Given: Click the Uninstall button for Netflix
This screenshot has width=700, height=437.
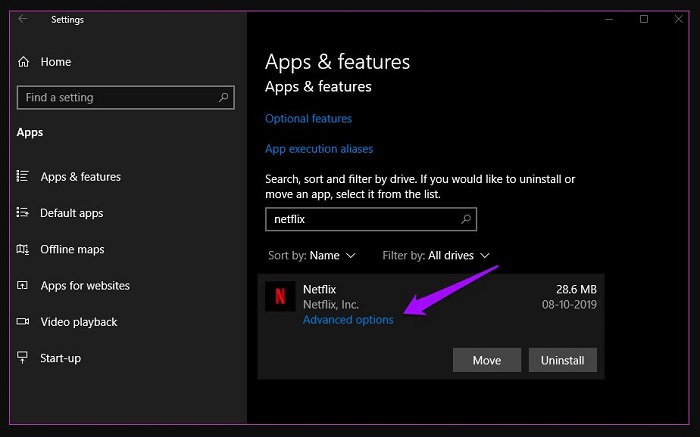Looking at the screenshot, I should pyautogui.click(x=562, y=360).
